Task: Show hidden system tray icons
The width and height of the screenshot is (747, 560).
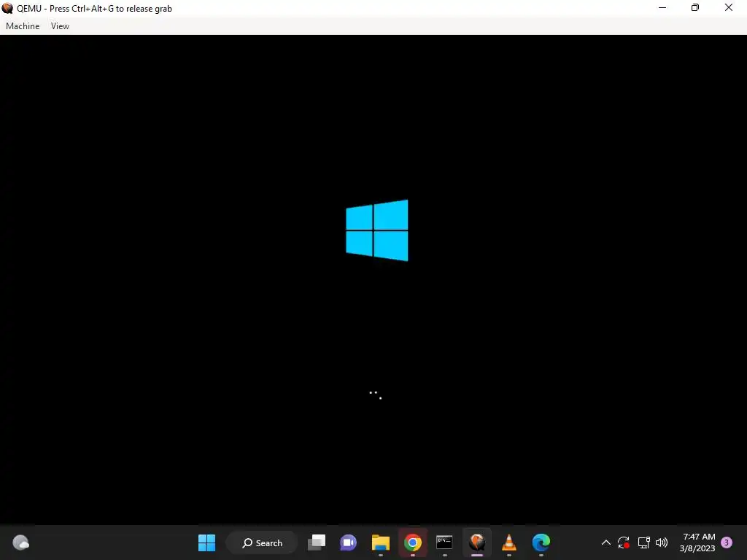Action: [x=606, y=542]
